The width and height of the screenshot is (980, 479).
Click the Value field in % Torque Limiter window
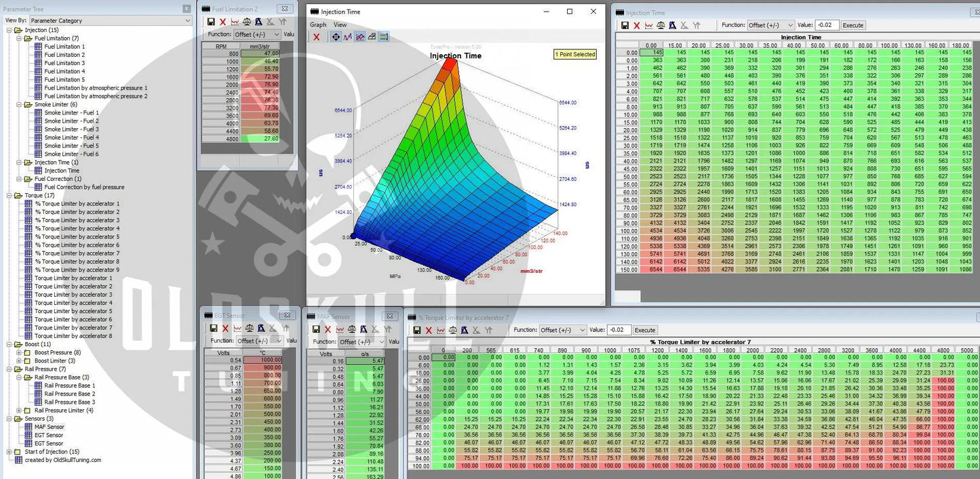[x=619, y=330]
